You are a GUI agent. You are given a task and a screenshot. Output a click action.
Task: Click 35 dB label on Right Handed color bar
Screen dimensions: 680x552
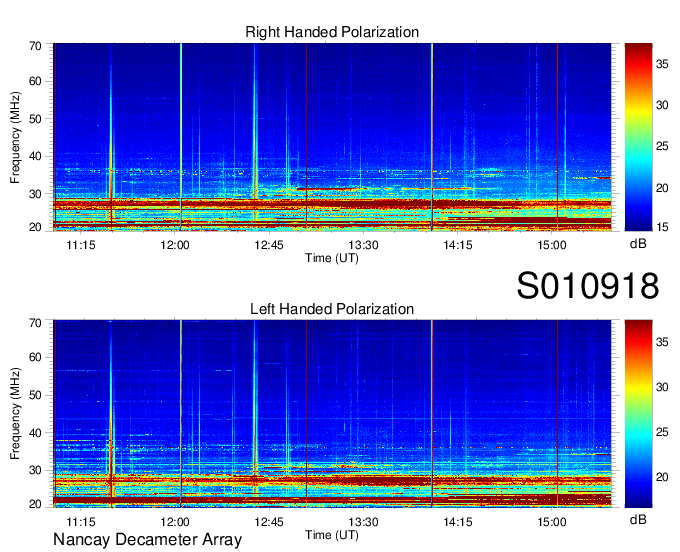pyautogui.click(x=662, y=64)
